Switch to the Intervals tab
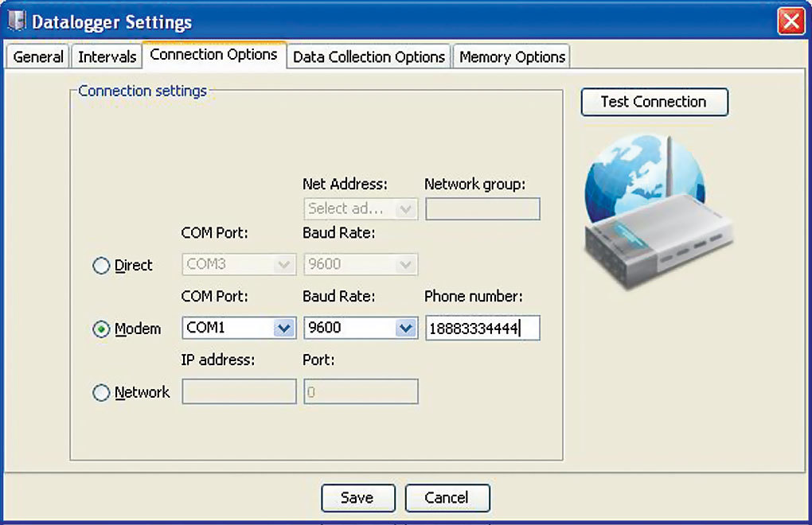 point(107,56)
